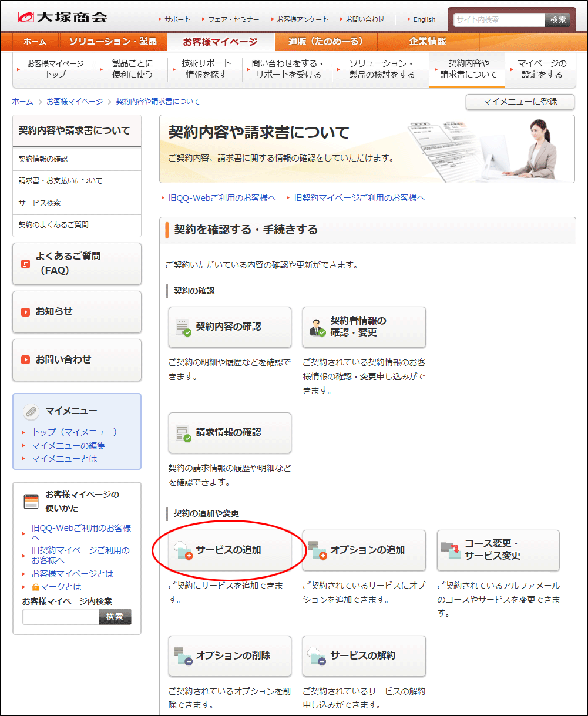Click the オプションの追加 icon
This screenshot has width=588, height=716.
point(318,550)
